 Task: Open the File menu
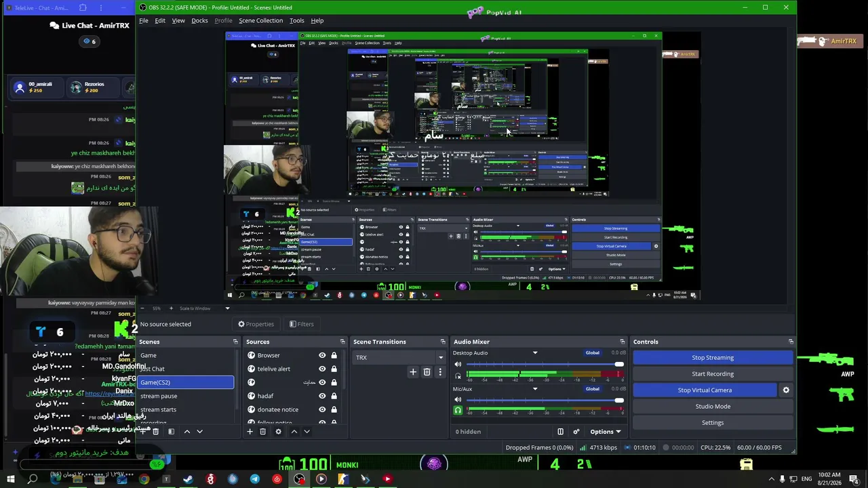[x=144, y=20]
